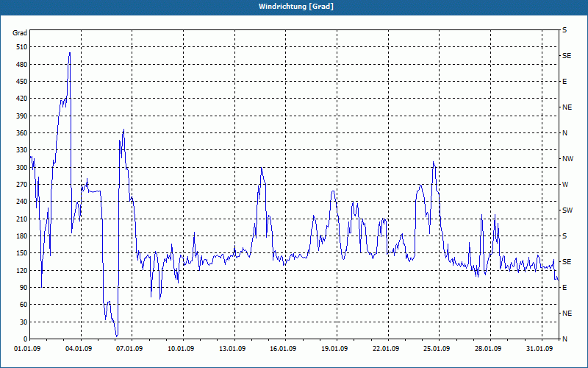Click the 180 y-axis value
This screenshot has width=588, height=368.
point(22,236)
